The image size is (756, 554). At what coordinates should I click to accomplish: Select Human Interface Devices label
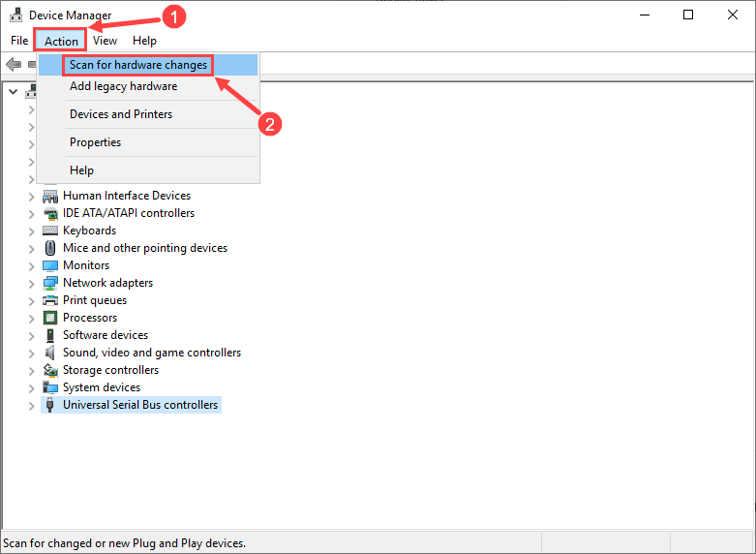click(x=127, y=196)
